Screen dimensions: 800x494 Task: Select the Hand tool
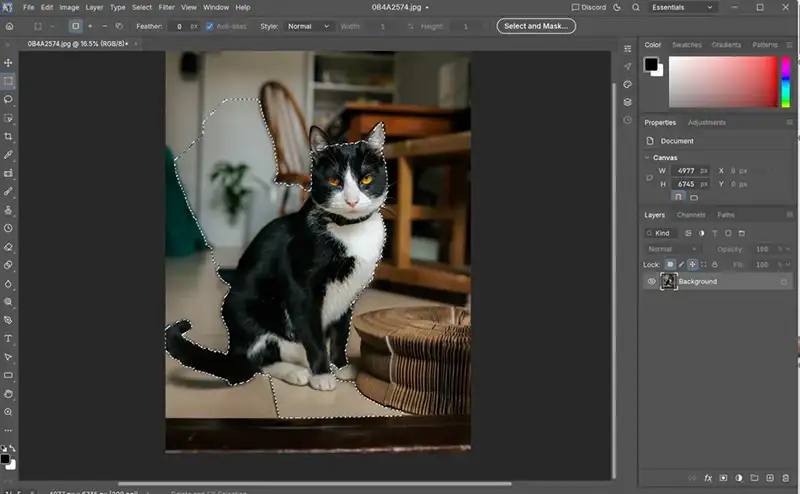coord(8,393)
